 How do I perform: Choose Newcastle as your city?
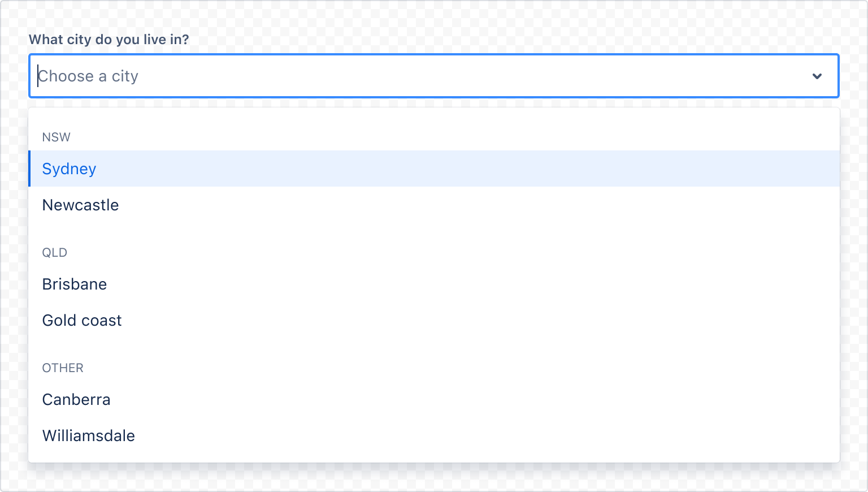[x=80, y=205]
